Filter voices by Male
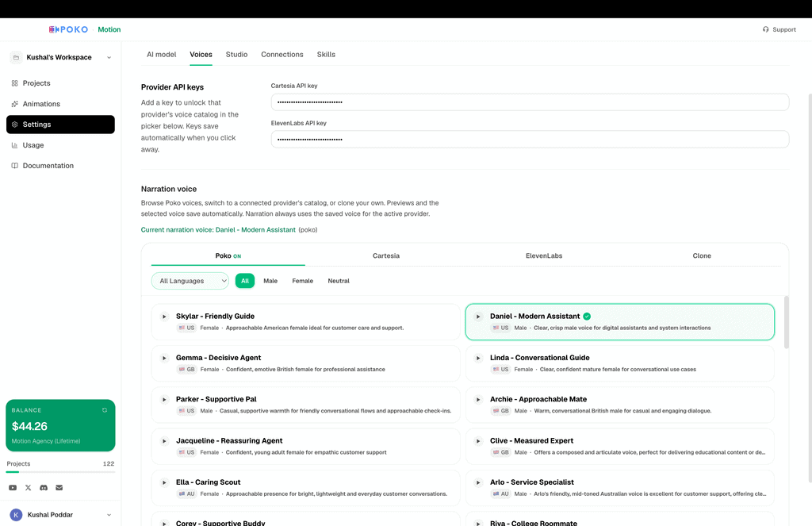Image resolution: width=812 pixels, height=526 pixels. click(x=270, y=281)
